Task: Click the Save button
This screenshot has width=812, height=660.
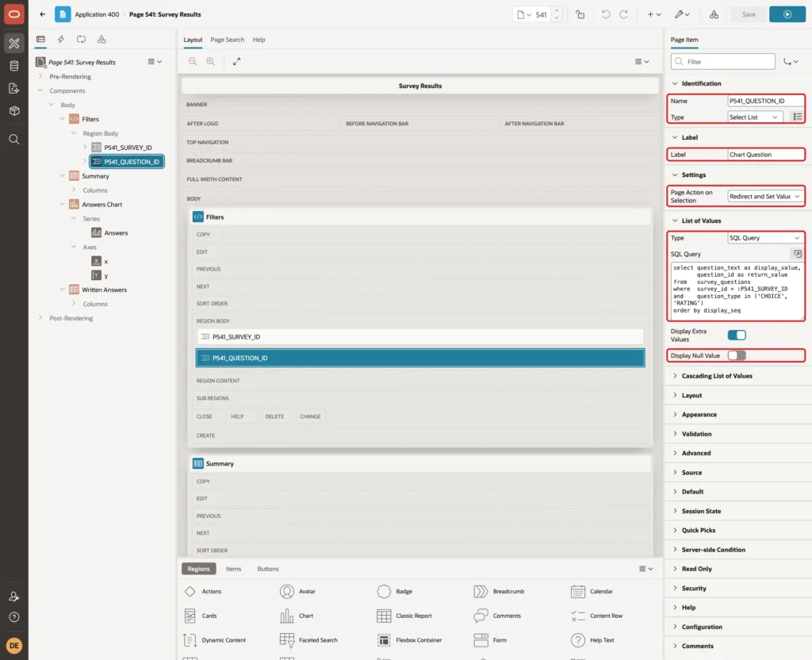Action: tap(749, 14)
